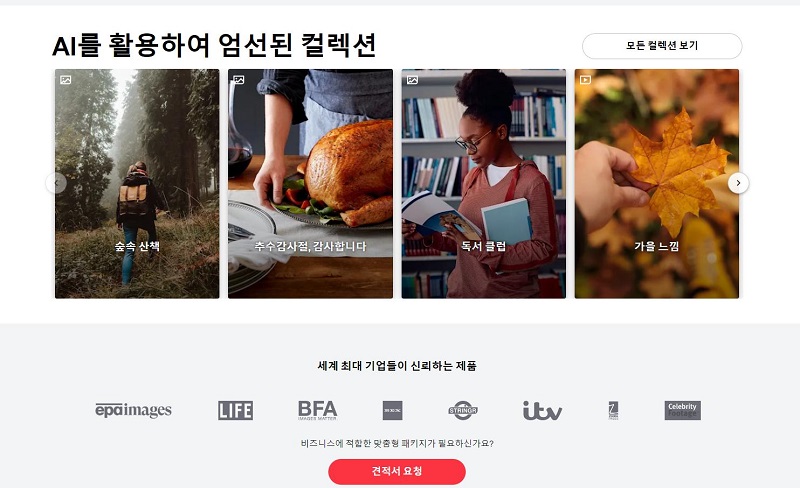This screenshot has height=488, width=800.
Task: Click the Celebrity Footage logo
Action: tap(683, 410)
